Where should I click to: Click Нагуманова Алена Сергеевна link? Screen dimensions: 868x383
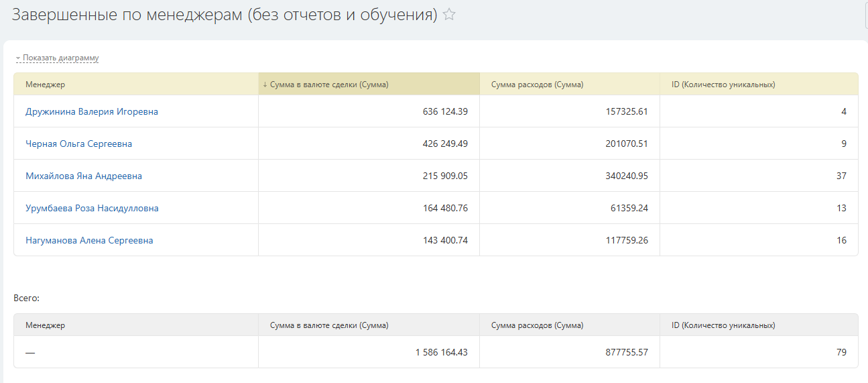[x=89, y=240]
